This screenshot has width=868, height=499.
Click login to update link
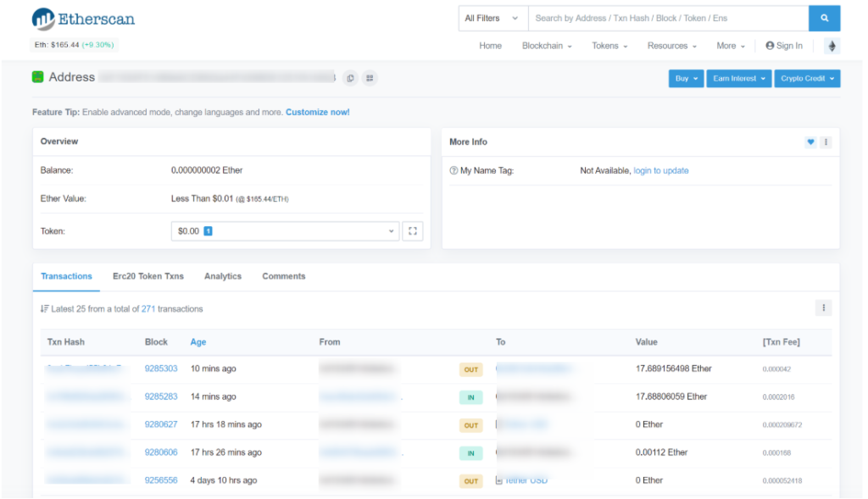click(x=661, y=170)
